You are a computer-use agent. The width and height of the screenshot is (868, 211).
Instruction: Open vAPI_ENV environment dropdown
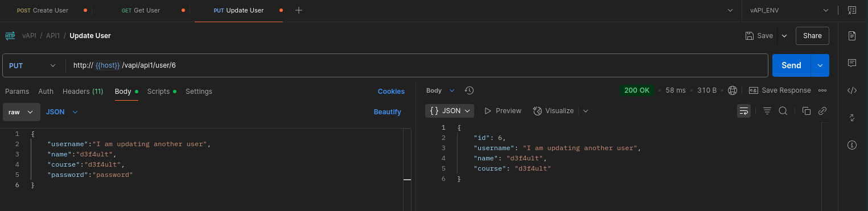[790, 10]
